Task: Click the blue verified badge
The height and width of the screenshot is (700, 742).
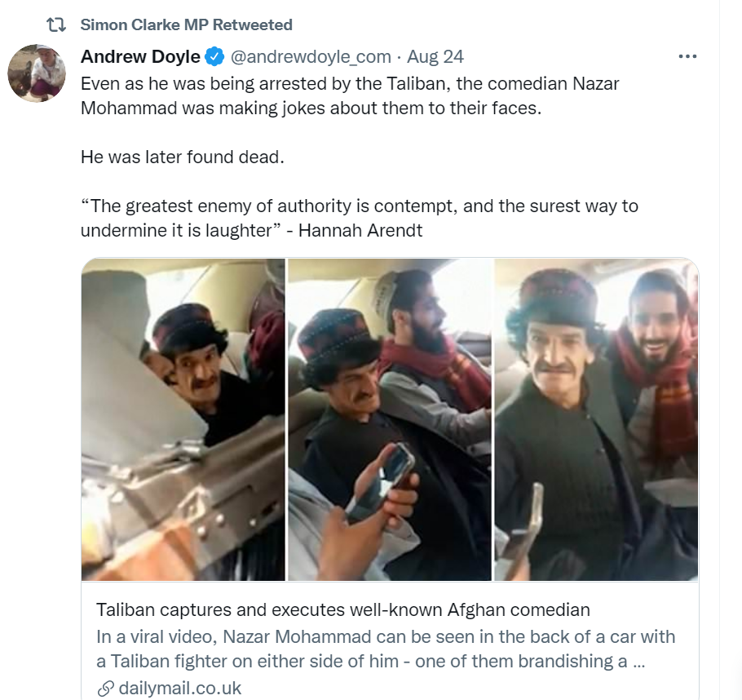Action: point(215,56)
